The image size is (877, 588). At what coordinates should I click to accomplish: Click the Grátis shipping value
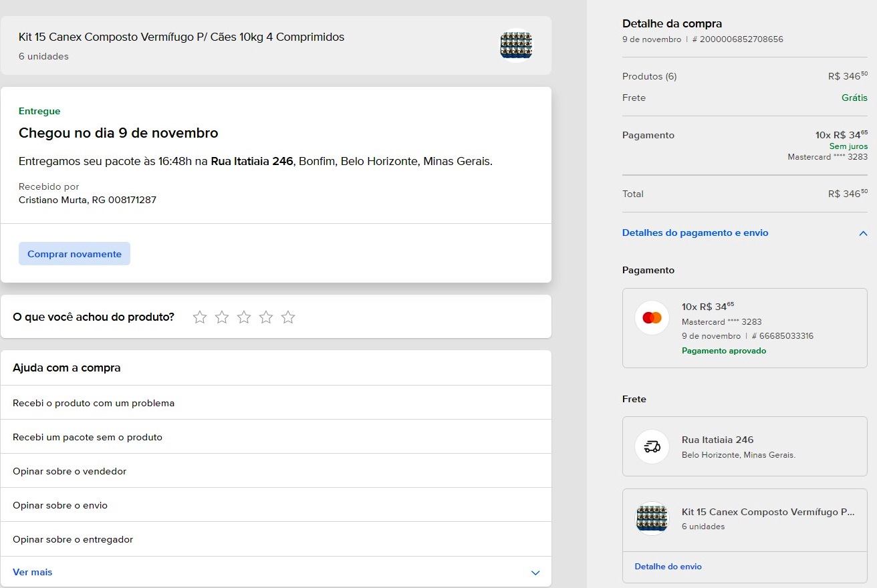pyautogui.click(x=854, y=98)
